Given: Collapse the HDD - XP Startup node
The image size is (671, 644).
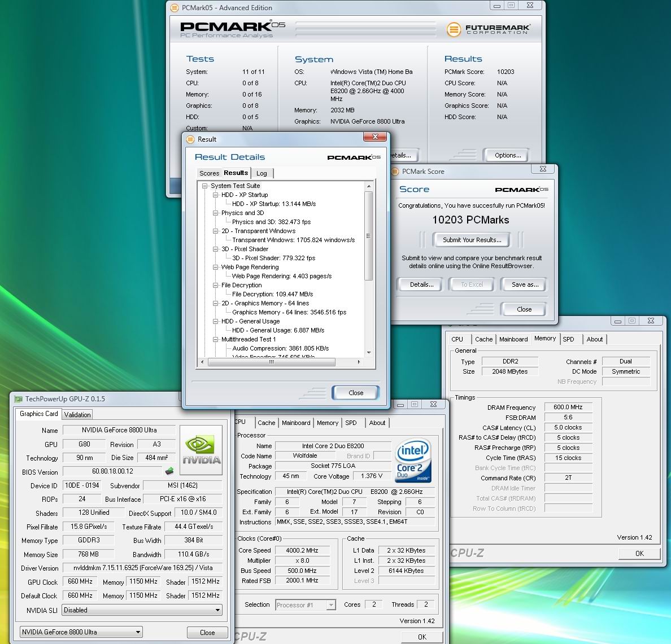Looking at the screenshot, I should click(215, 195).
